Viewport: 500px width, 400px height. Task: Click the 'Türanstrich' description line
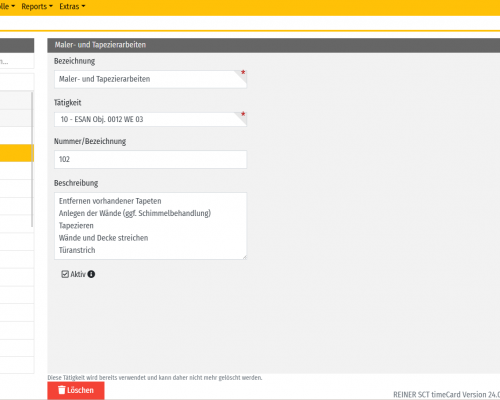[77, 250]
